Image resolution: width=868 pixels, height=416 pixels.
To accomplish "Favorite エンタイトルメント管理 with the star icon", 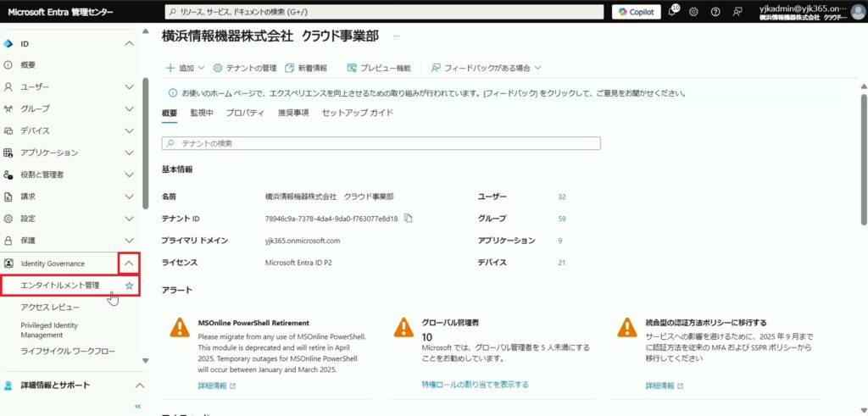I will (x=129, y=286).
